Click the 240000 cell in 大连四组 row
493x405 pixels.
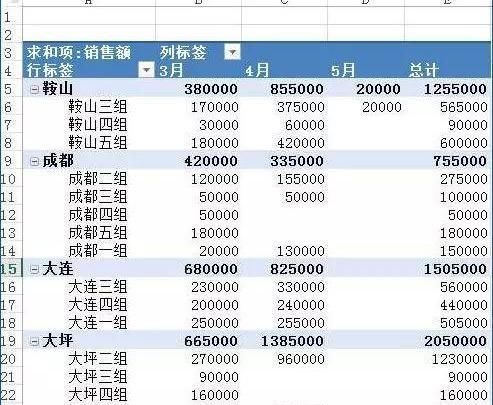click(x=301, y=305)
